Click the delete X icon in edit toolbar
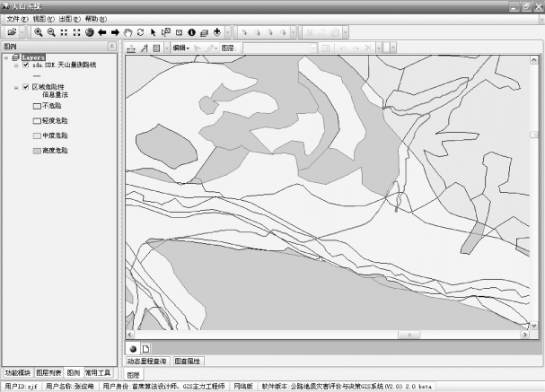Screen dimensions: 545x392 tap(368, 48)
